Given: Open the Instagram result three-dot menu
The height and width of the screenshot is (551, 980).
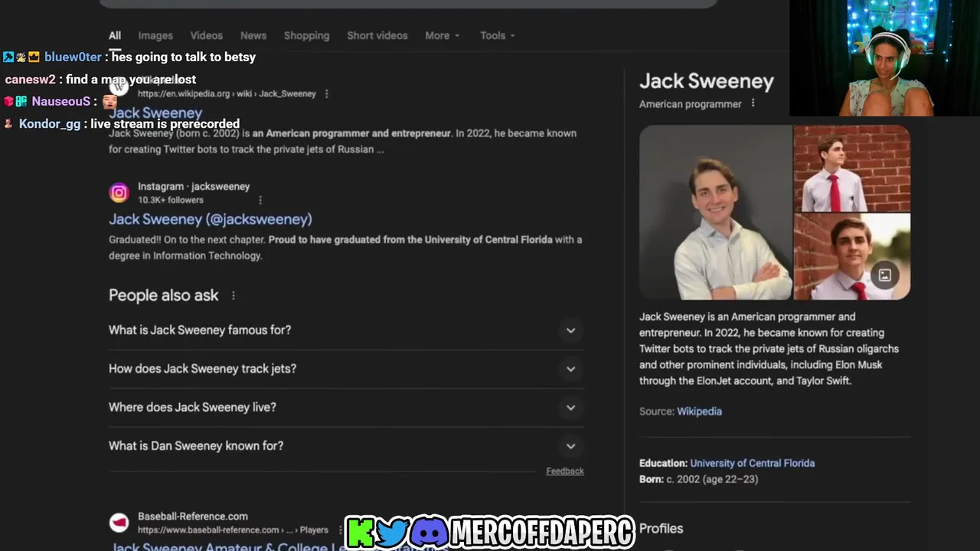Looking at the screenshot, I should click(x=260, y=201).
